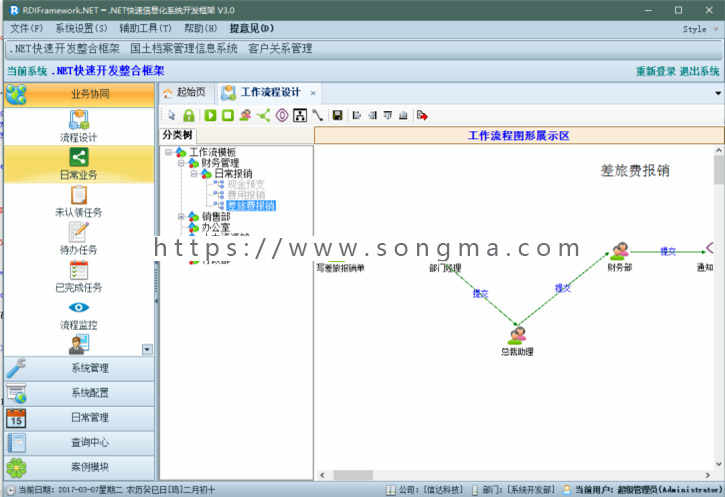The width and height of the screenshot is (725, 497).
Task: Switch to 客户关系管理 system
Action: pyautogui.click(x=280, y=49)
